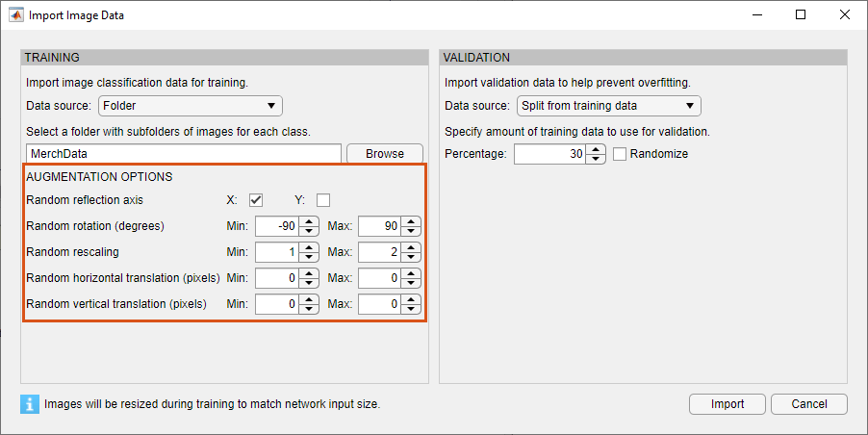Click the MATLAB logo icon in title bar

point(16,15)
